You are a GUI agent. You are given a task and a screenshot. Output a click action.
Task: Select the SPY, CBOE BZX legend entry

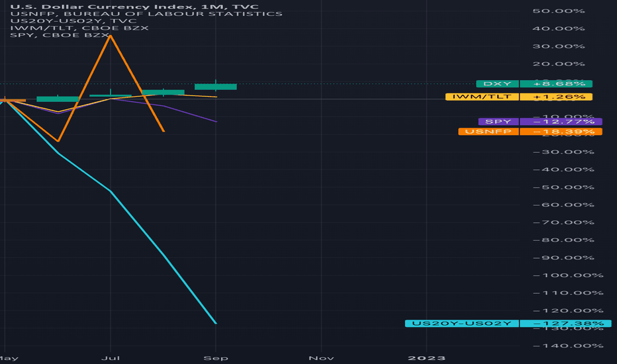[60, 35]
